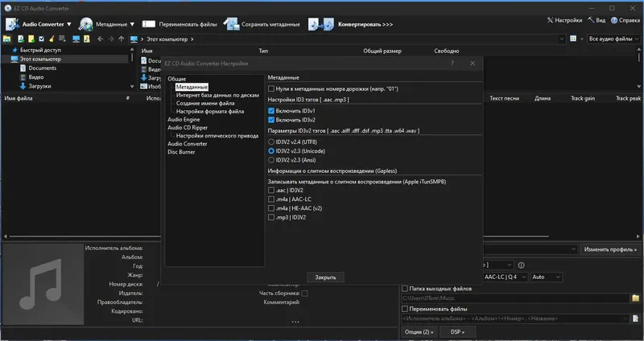
Task: Open the Auto dropdown
Action: pyautogui.click(x=547, y=277)
